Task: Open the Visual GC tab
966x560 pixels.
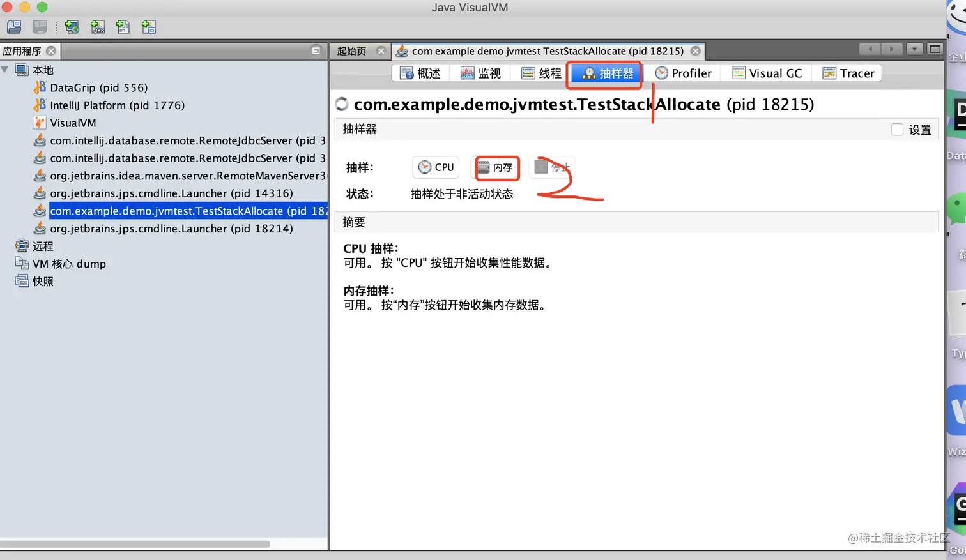Action: click(x=767, y=73)
